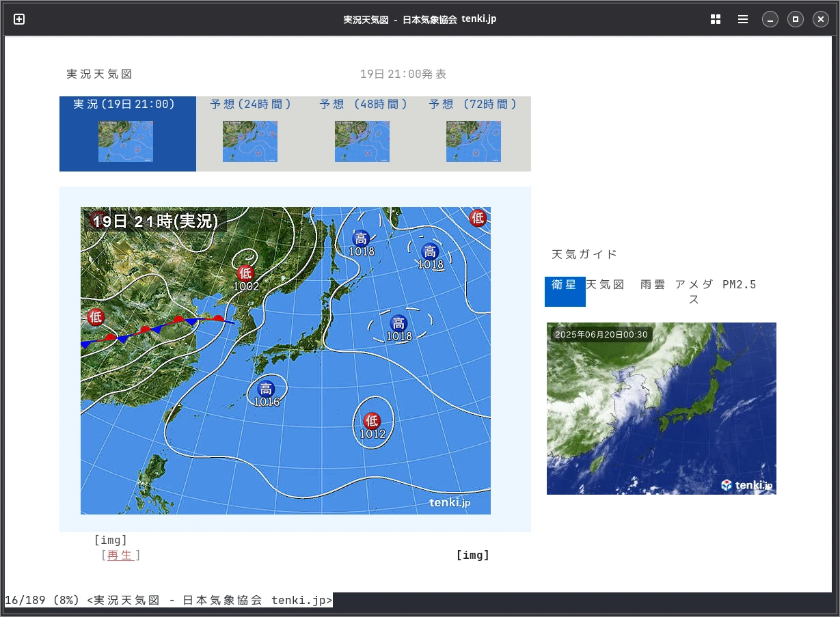This screenshot has height=617, width=840.
Task: Click the main 19日21時 weather map
Action: click(x=286, y=361)
